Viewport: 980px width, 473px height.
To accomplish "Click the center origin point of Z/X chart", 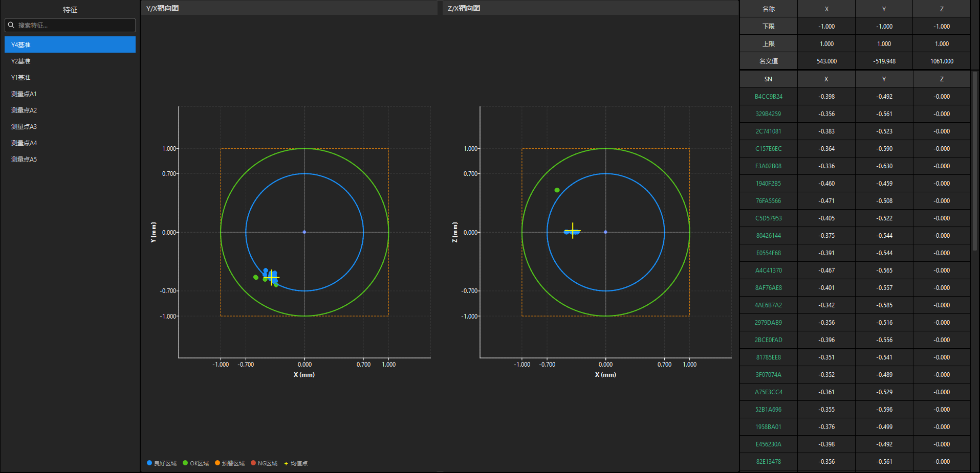I will pos(605,232).
